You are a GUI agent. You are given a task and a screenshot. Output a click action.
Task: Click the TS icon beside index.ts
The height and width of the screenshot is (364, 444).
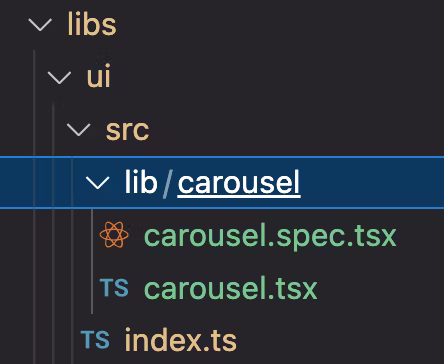click(95, 340)
